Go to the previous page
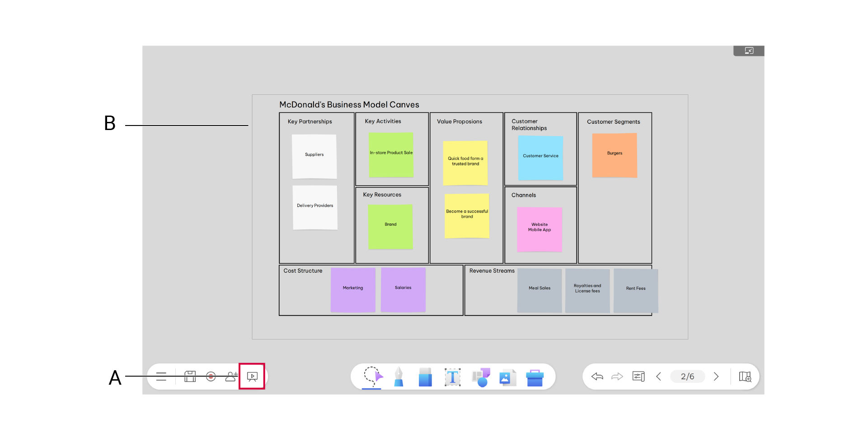 (x=659, y=377)
